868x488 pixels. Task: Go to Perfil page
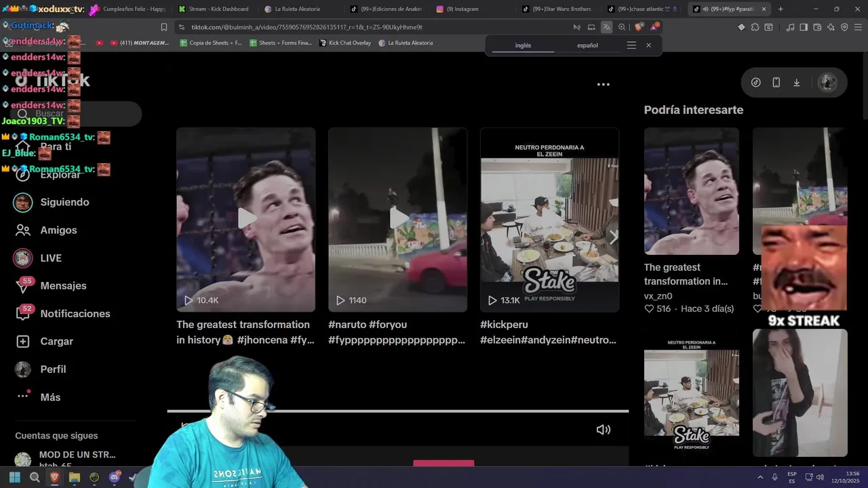pos(41,369)
